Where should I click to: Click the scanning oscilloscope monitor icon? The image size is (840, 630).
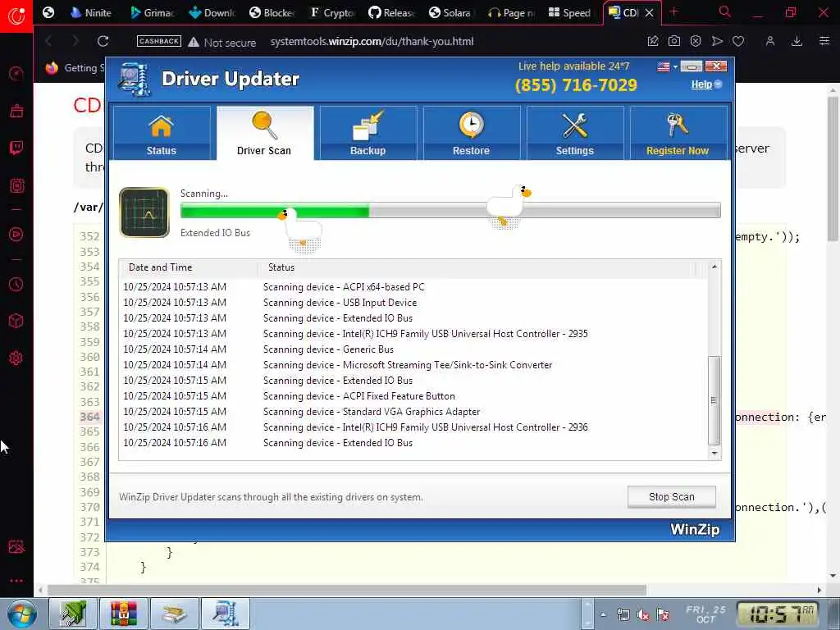tap(144, 212)
